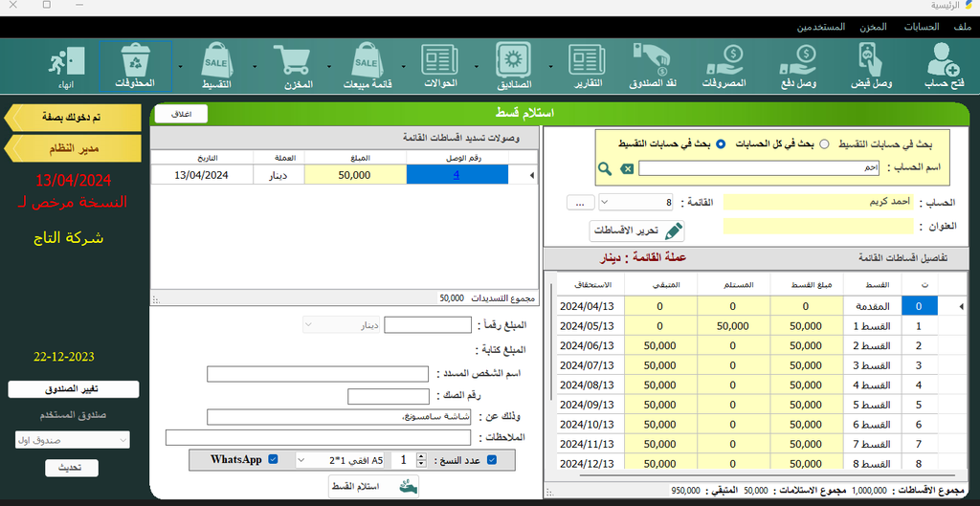
Task: Open the التقسيط installment bag icon
Action: tap(216, 66)
